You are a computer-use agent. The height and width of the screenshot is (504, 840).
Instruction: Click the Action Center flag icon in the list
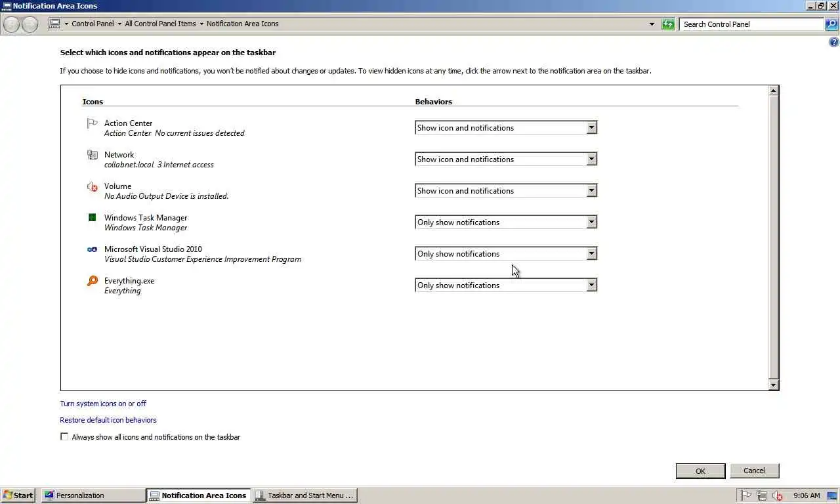[92, 123]
